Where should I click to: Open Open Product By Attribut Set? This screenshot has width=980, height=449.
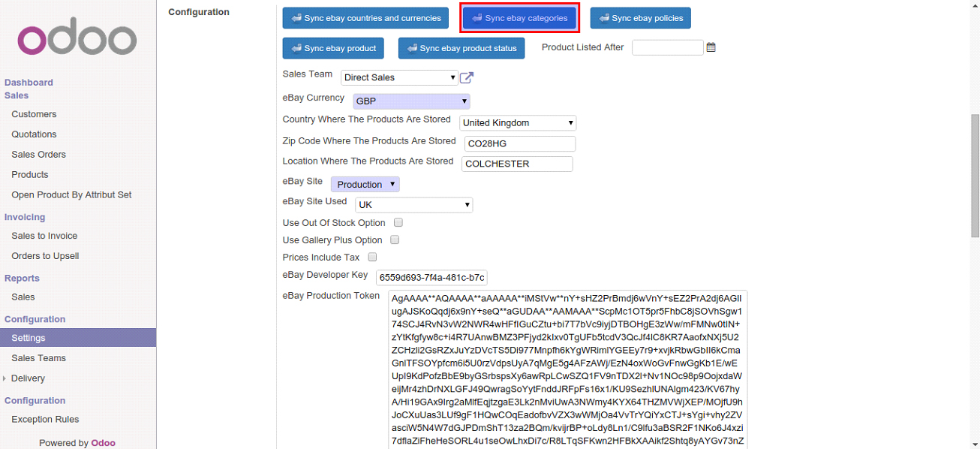tap(71, 195)
